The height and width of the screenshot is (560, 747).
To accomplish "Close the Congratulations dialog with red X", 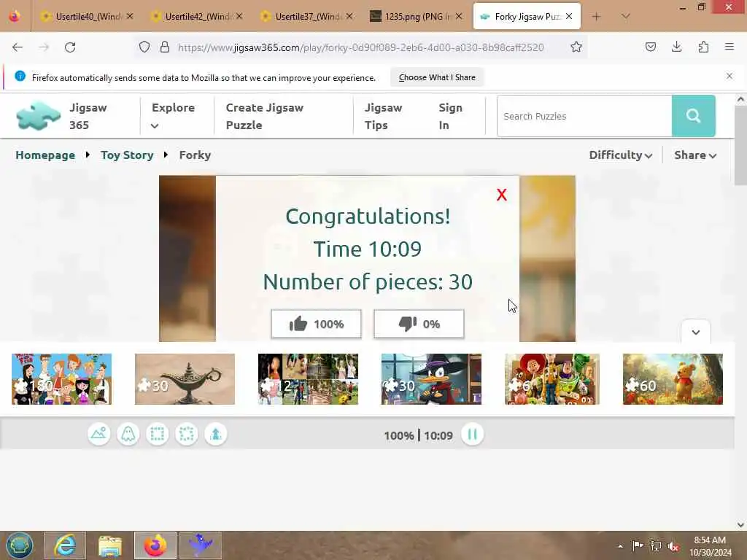I will [501, 195].
